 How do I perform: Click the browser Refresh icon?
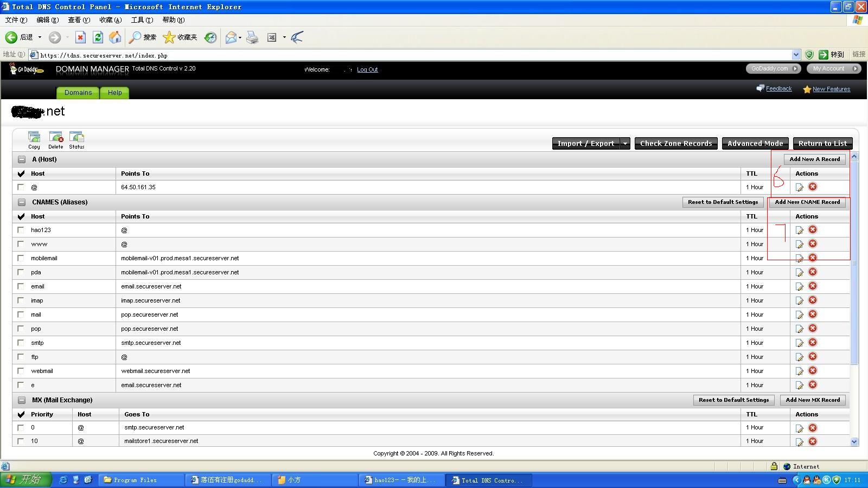98,37
